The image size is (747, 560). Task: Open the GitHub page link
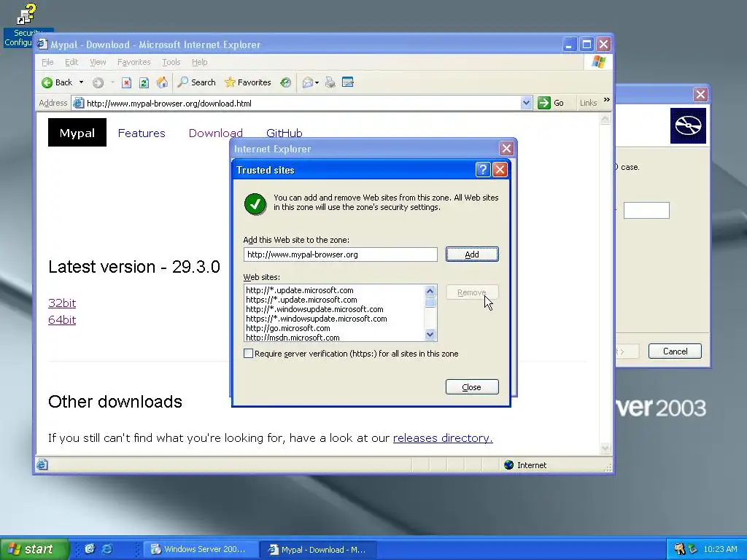(284, 133)
